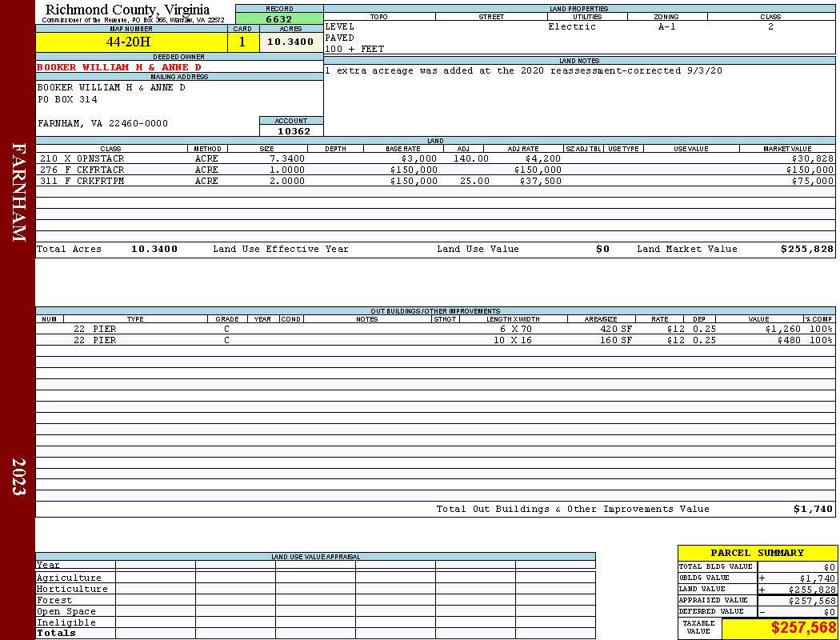This screenshot has height=640, width=840.
Task: Click the 2023 year sidebar label
Action: (18, 476)
